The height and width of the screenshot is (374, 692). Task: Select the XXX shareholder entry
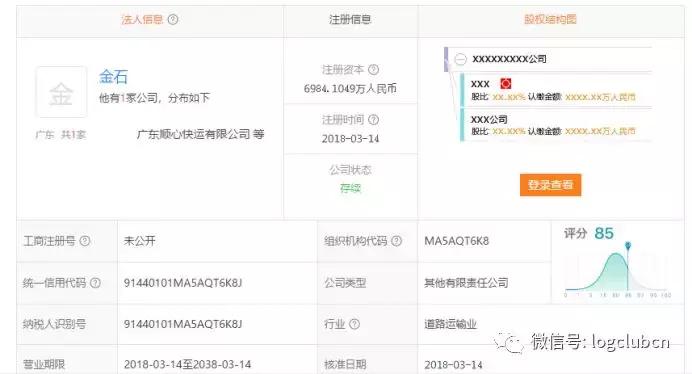tap(556, 90)
